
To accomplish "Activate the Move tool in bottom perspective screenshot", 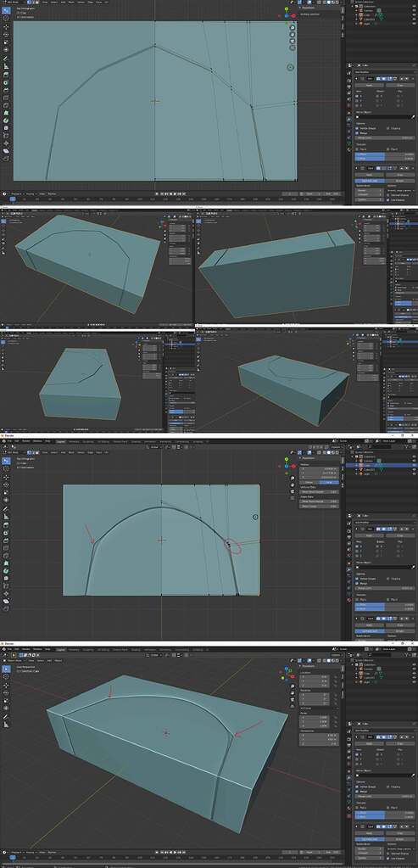I will [6, 686].
